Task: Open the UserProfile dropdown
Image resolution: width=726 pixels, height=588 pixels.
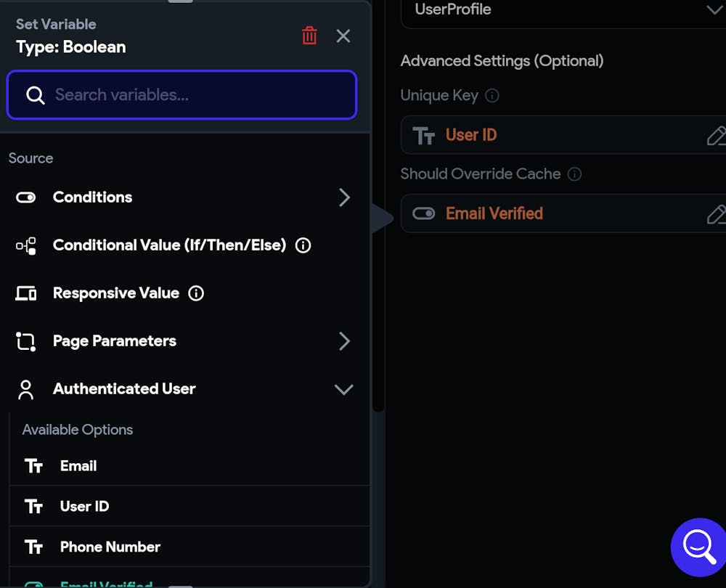Action: click(563, 10)
